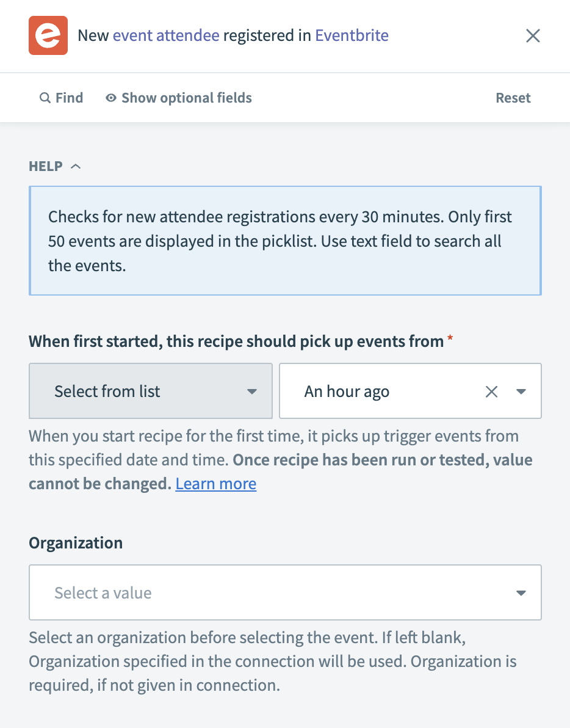Clear the 'An hour ago' value via X icon
This screenshot has width=570, height=728.
coord(492,391)
